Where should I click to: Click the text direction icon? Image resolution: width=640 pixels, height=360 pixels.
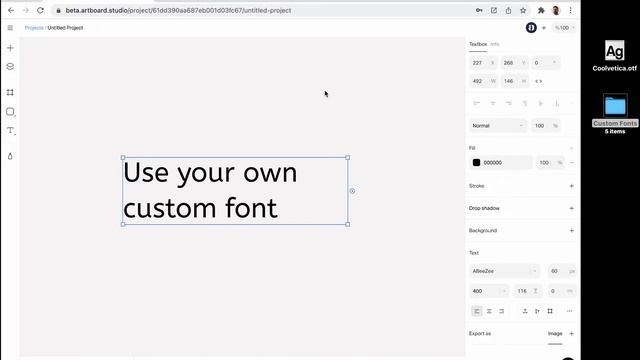pos(537,311)
